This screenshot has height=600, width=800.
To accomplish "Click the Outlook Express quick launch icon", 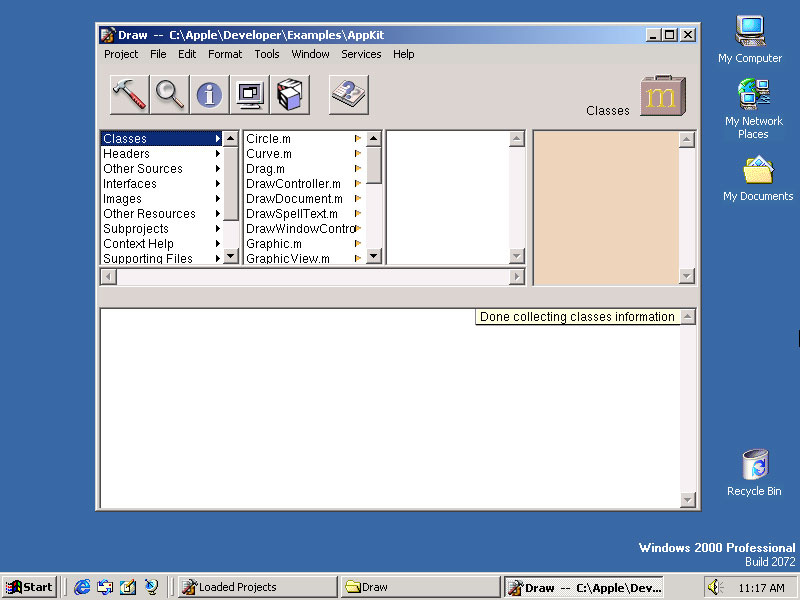I will (x=105, y=587).
